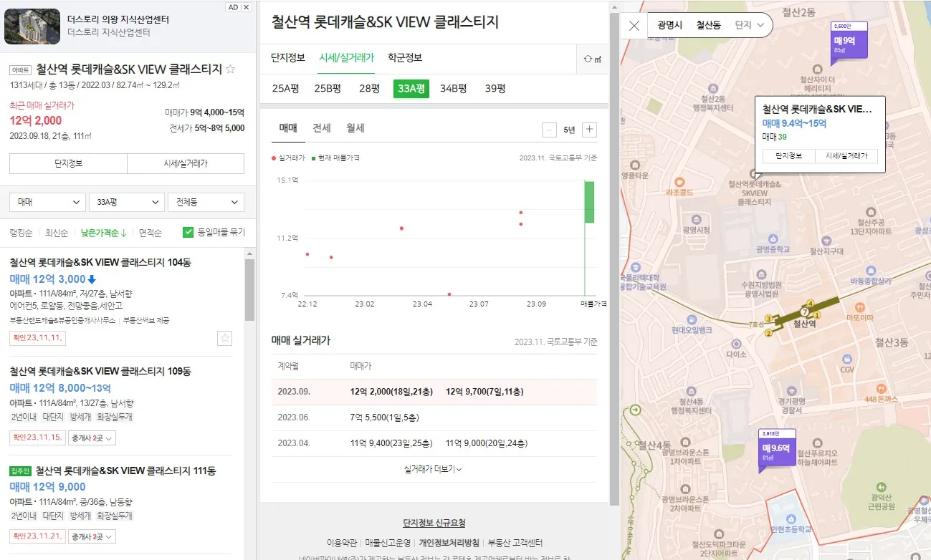The width and height of the screenshot is (931, 560).
Task: Click the price-drop arrow on 12억 3,000
Action: tap(92, 279)
